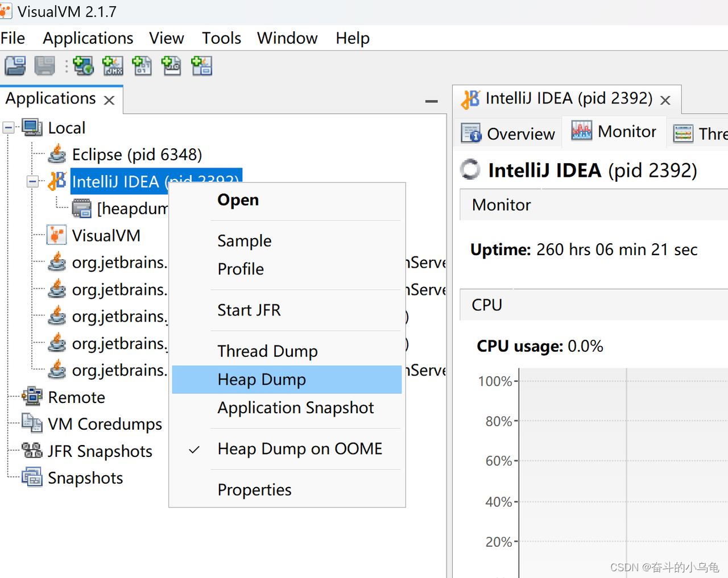This screenshot has height=578, width=728.
Task: Click the loading spinner beside IntelliJ IDEA heading
Action: coord(470,169)
